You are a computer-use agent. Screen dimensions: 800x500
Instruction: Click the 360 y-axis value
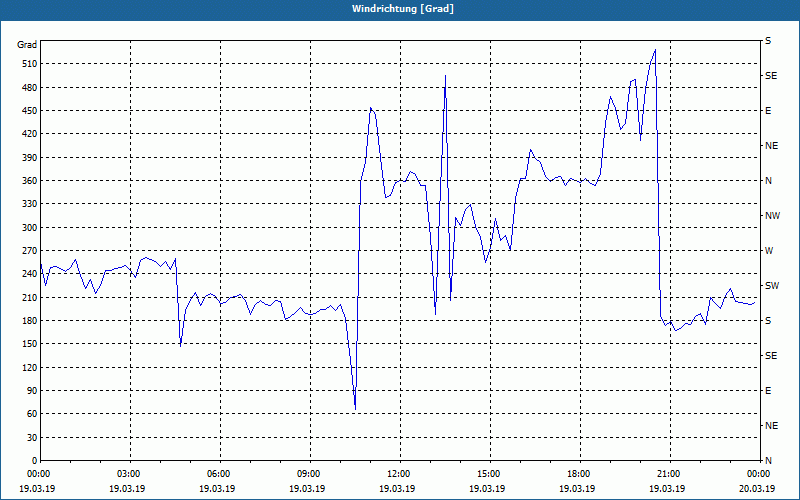[x=30, y=181]
